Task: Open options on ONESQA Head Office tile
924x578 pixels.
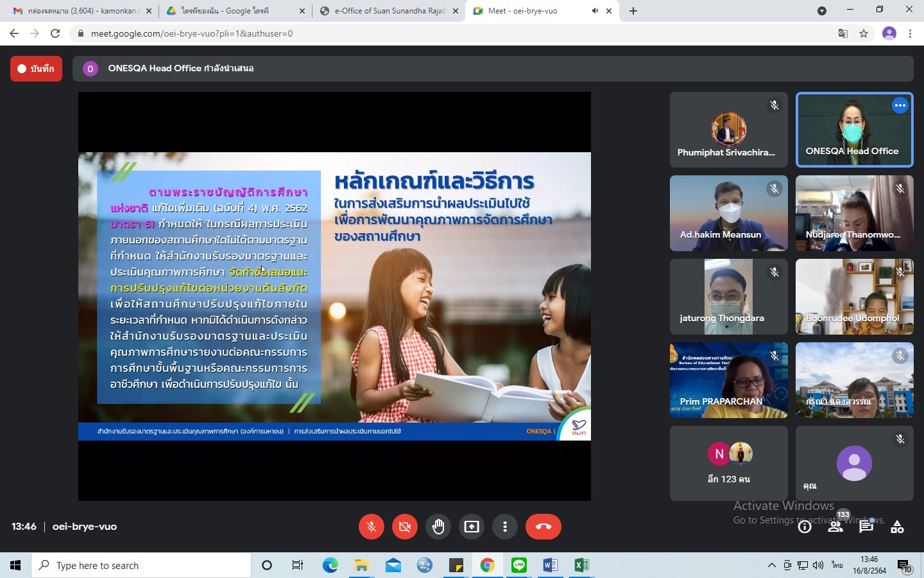Action: [900, 105]
